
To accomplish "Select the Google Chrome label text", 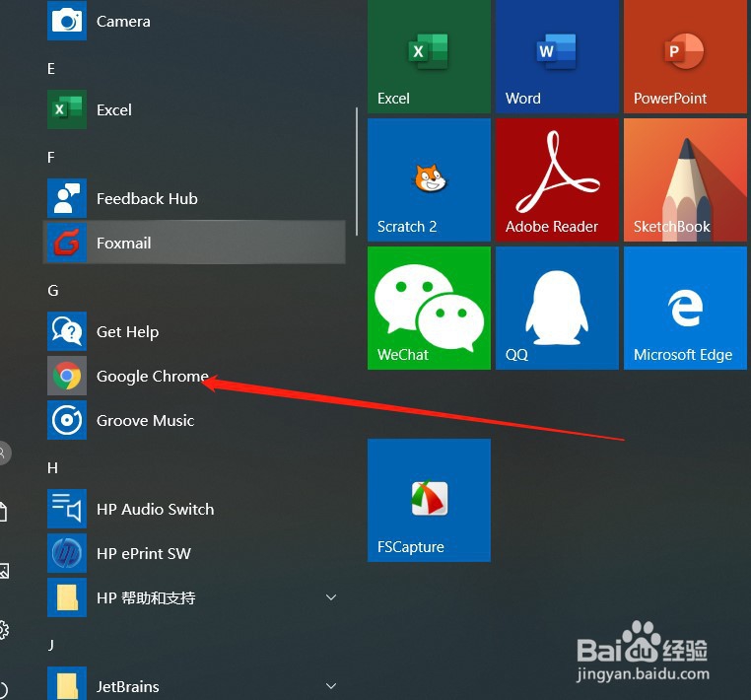I will pos(153,376).
